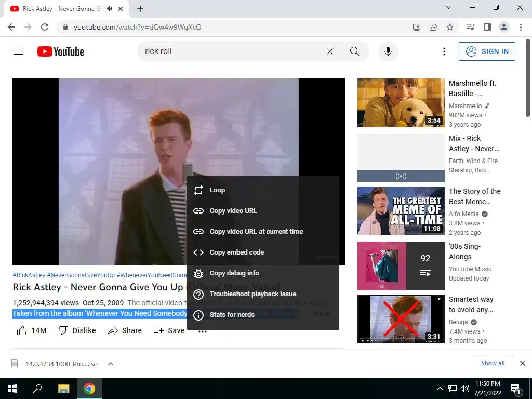This screenshot has width=532, height=399.
Task: Go to the YouTube home logo
Action: 61,51
